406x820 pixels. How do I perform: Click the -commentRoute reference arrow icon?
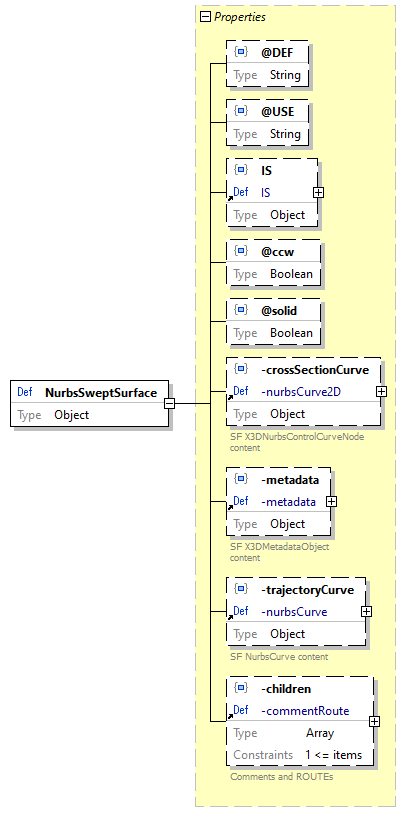pos(230,716)
